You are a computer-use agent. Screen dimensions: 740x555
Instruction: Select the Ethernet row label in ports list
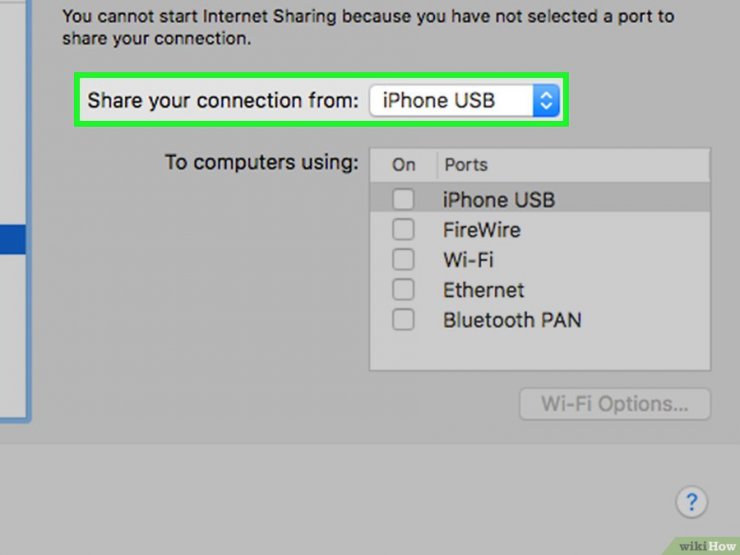[483, 290]
